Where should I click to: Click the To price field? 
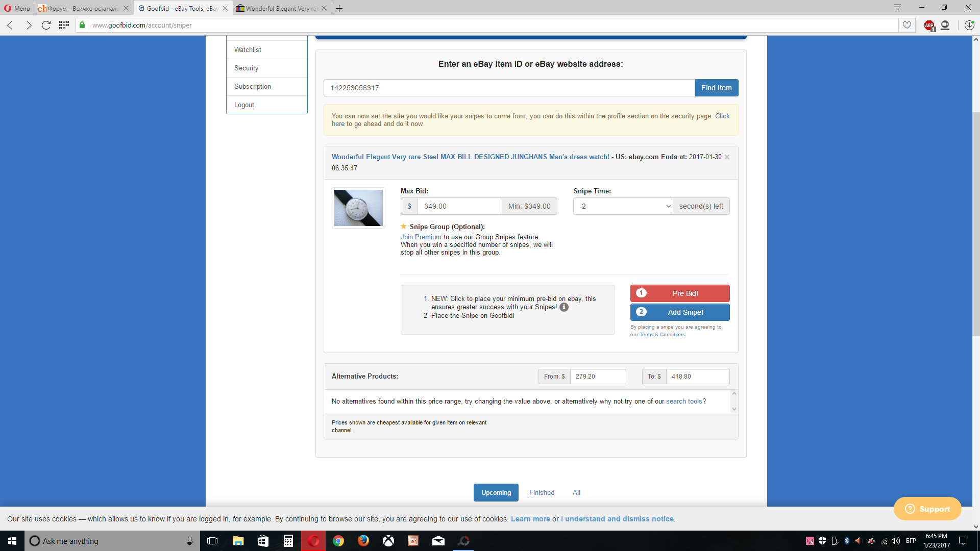tap(697, 377)
